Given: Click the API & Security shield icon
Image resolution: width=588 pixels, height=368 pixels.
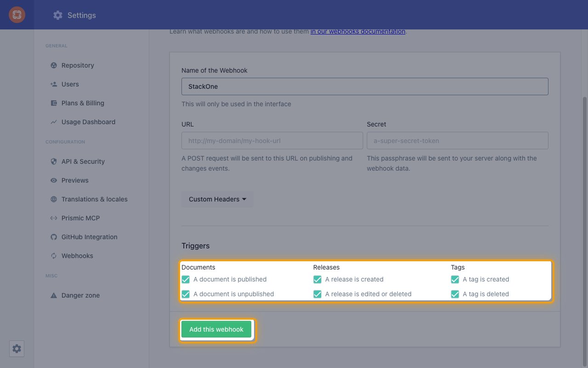Looking at the screenshot, I should pyautogui.click(x=54, y=161).
